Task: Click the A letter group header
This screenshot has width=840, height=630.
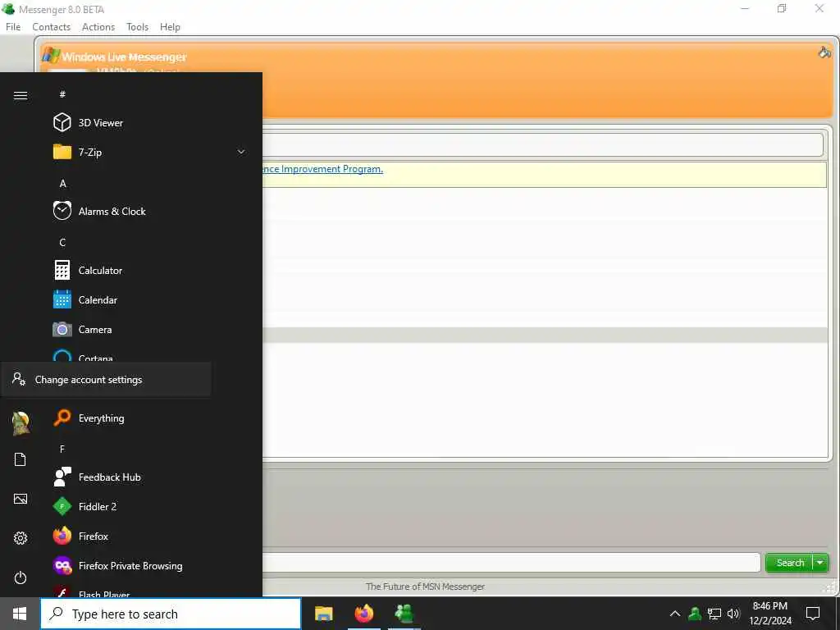Action: click(62, 183)
